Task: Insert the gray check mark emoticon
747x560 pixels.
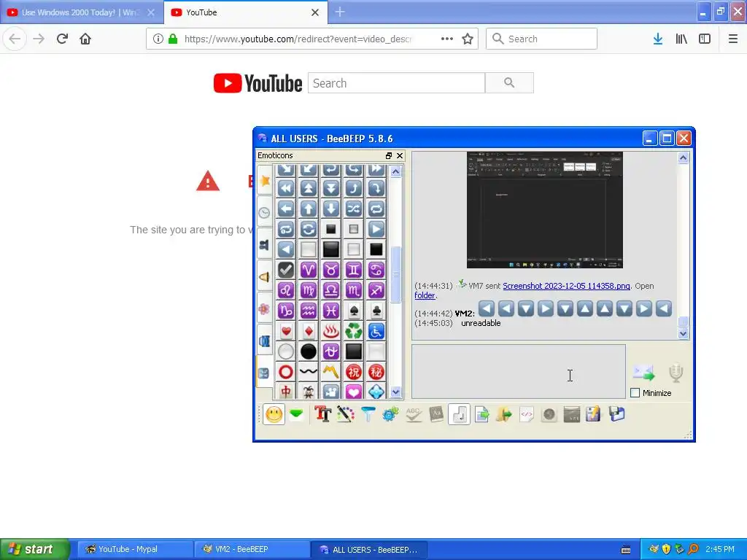Action: point(286,270)
